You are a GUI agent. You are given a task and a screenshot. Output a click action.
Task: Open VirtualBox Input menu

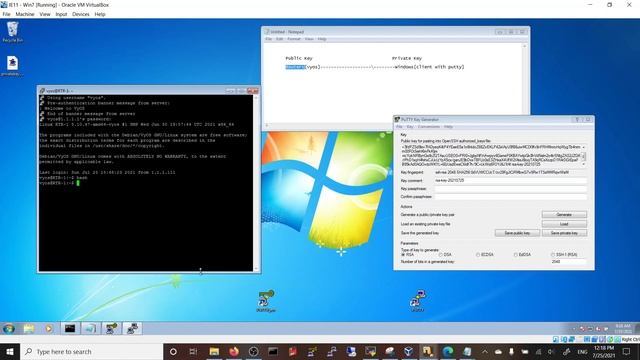pos(61,14)
